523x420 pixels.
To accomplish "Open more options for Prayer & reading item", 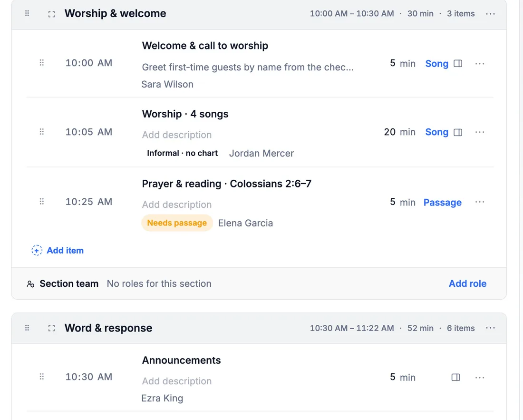I will click(480, 202).
